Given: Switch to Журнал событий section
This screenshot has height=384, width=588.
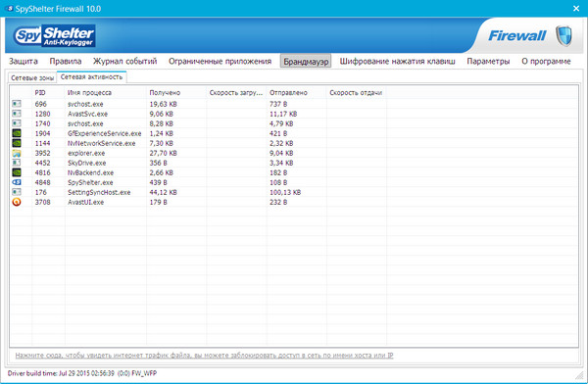Looking at the screenshot, I should pyautogui.click(x=124, y=61).
